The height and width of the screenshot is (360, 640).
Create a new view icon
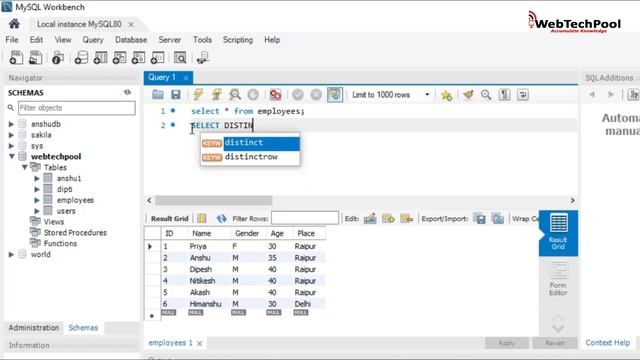119,58
